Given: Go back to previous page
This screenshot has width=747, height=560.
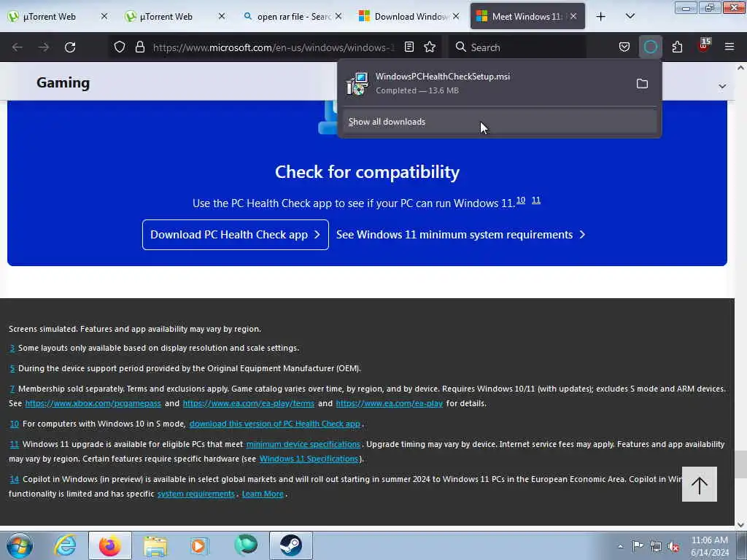Looking at the screenshot, I should coord(18,47).
